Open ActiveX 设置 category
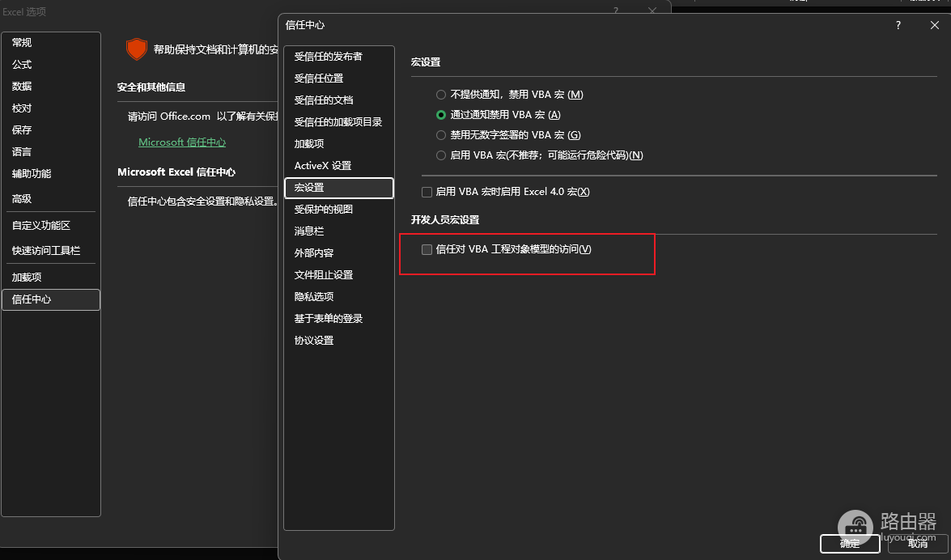951x560 pixels. pos(339,166)
